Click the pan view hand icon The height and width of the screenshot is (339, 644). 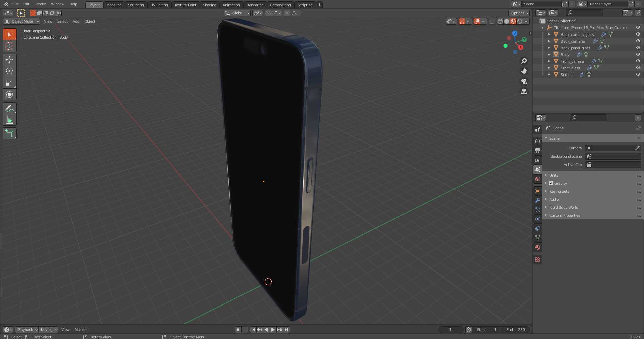[524, 71]
